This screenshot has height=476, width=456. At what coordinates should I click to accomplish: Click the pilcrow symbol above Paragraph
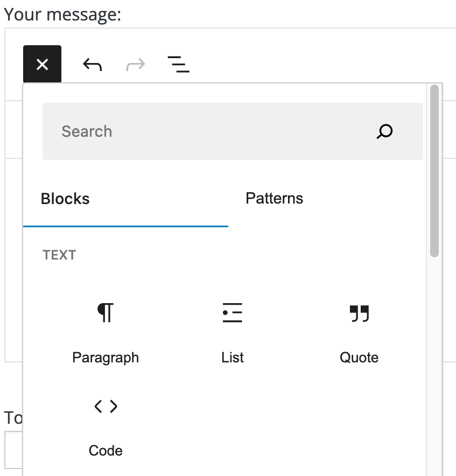(106, 312)
